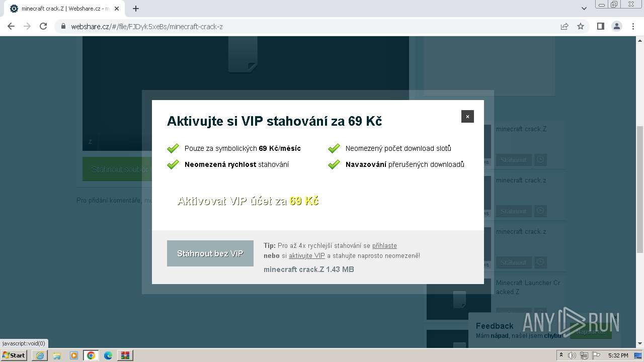Open the Chrome profile menu
Image resolution: width=644 pixels, height=362 pixels.
click(x=616, y=26)
